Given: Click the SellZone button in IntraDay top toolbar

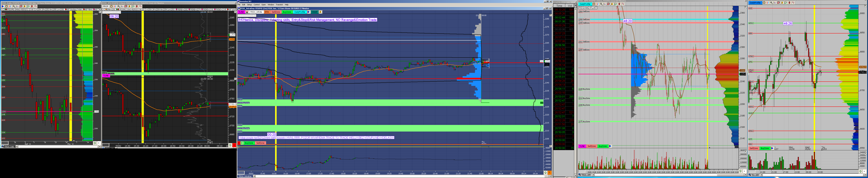Looking at the screenshot, I should 276,12.
